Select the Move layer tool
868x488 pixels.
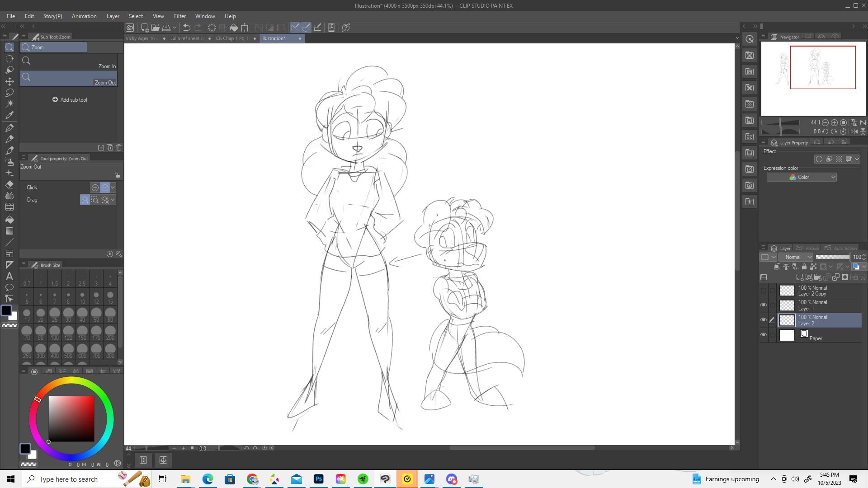pos(9,81)
